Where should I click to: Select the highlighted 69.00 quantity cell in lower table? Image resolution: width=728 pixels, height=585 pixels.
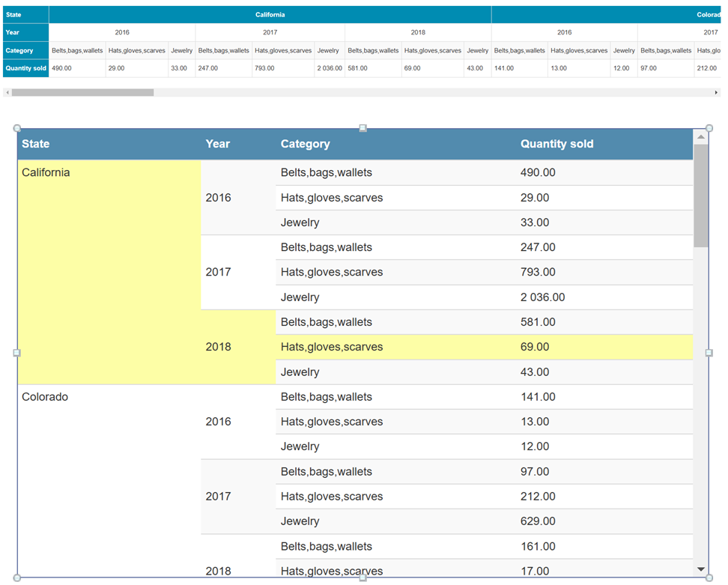coord(535,347)
